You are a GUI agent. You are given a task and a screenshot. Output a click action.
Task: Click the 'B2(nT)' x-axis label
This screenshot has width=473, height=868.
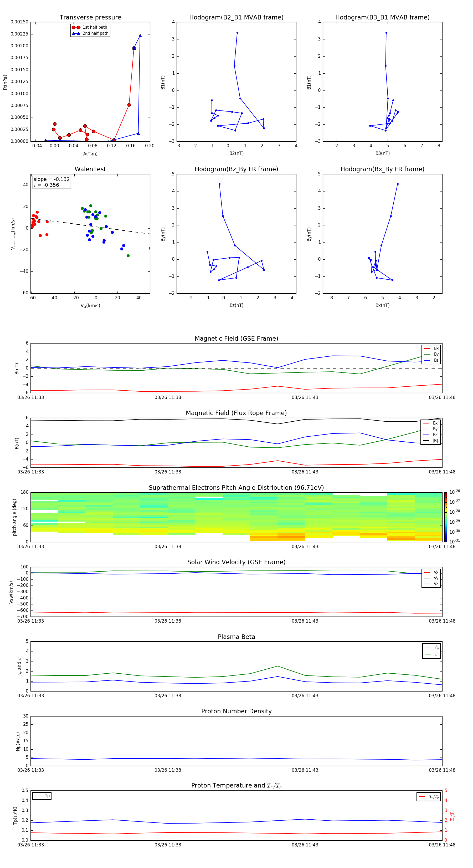(236, 153)
